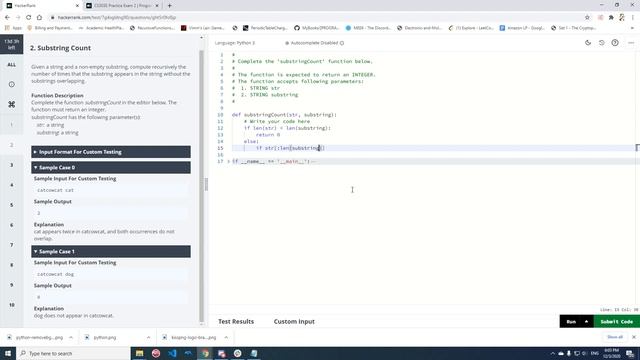Image resolution: width=640 pixels, height=360 pixels.
Task: Go to browser home page
Action: coord(39,18)
